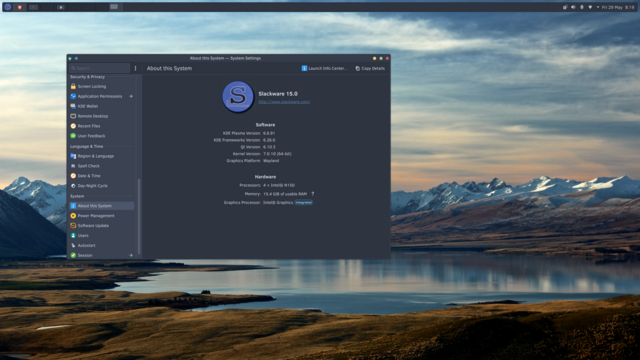Launch Brave browser from panel
The image size is (640, 360).
tap(20, 7)
